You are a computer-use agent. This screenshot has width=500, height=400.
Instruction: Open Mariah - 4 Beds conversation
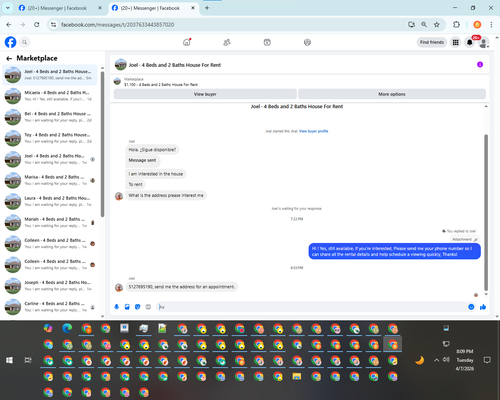point(50,222)
